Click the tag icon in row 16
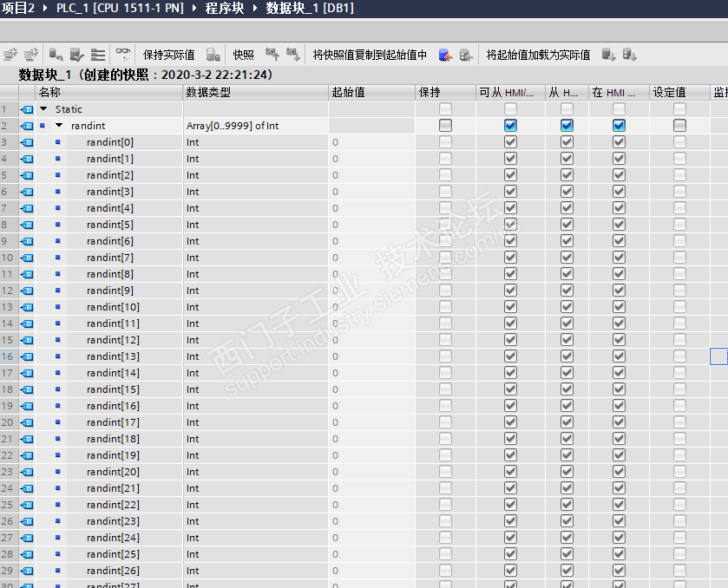This screenshot has width=728, height=588. click(27, 356)
